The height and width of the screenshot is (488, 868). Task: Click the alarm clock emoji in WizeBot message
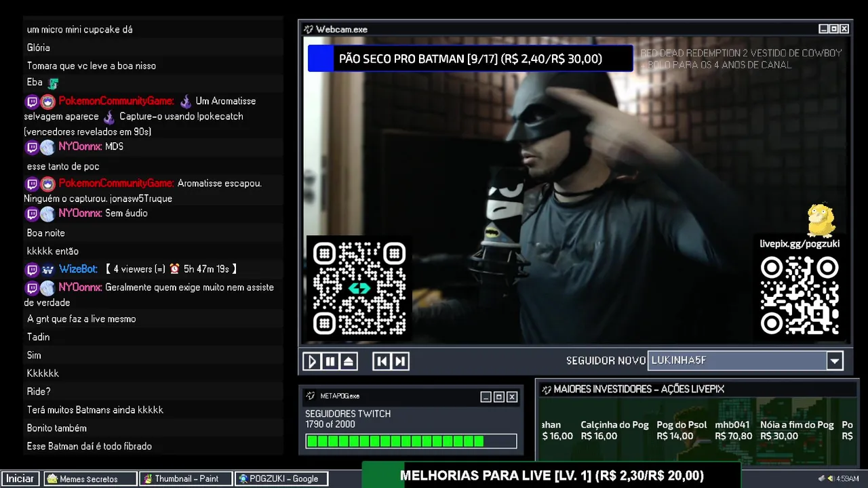click(174, 269)
